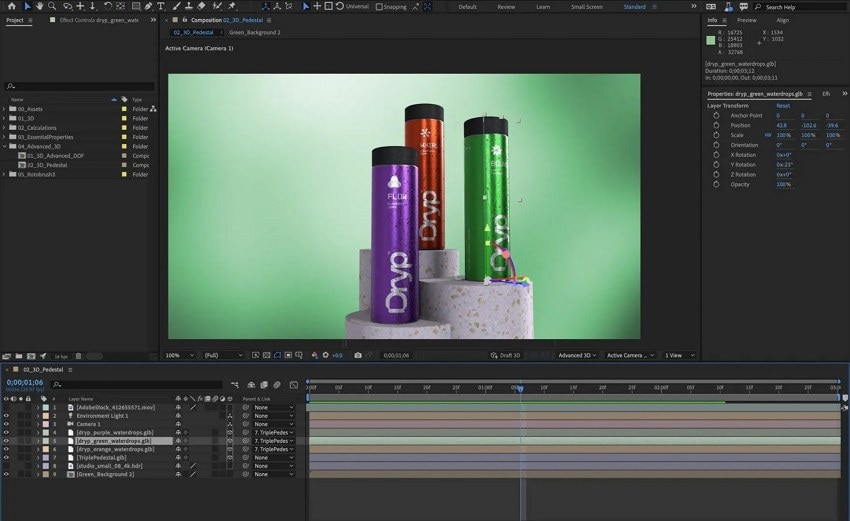Hide the Environment Light 1 layer
This screenshot has height=521, width=850.
pos(6,416)
